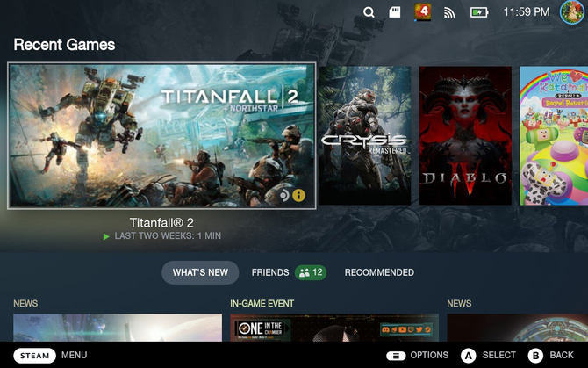Image resolution: width=588 pixels, height=368 pixels.
Task: Click the SELECT label in the footer
Action: [x=499, y=355]
